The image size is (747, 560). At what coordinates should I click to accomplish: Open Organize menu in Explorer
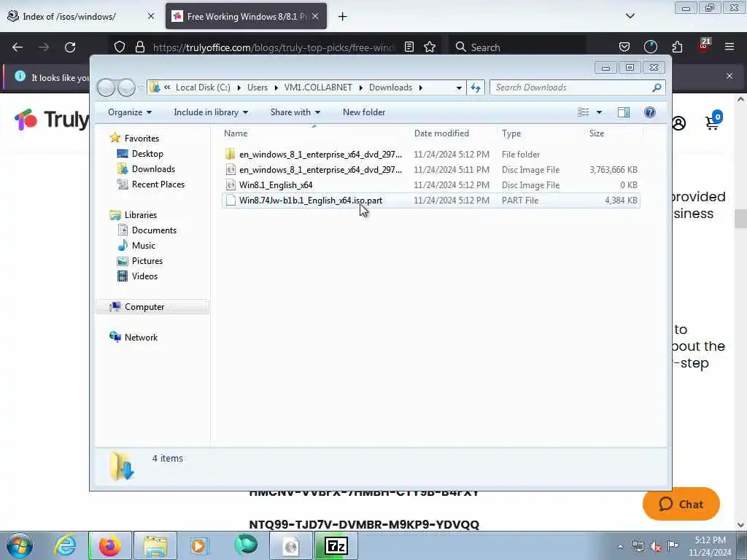pos(130,112)
